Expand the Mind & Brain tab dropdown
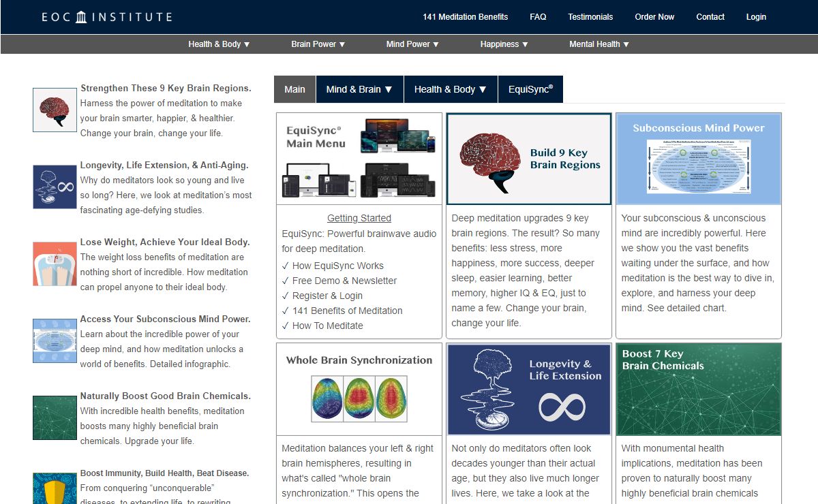The width and height of the screenshot is (818, 504). (x=360, y=89)
